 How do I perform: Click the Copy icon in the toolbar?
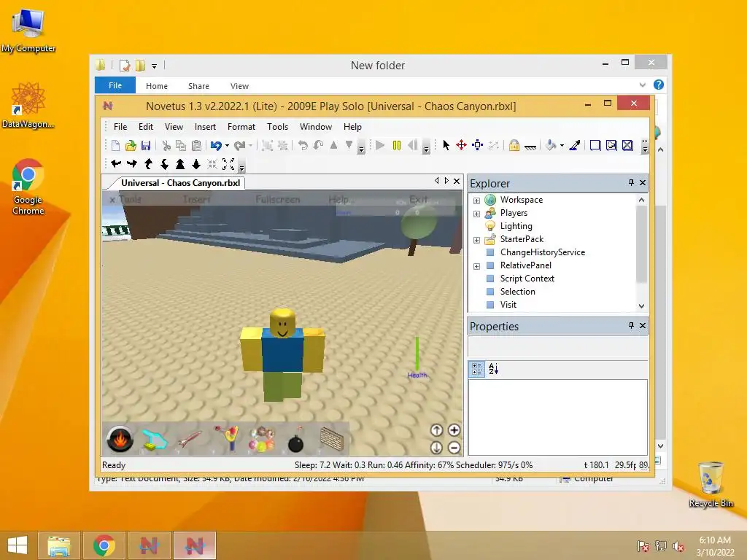click(181, 145)
